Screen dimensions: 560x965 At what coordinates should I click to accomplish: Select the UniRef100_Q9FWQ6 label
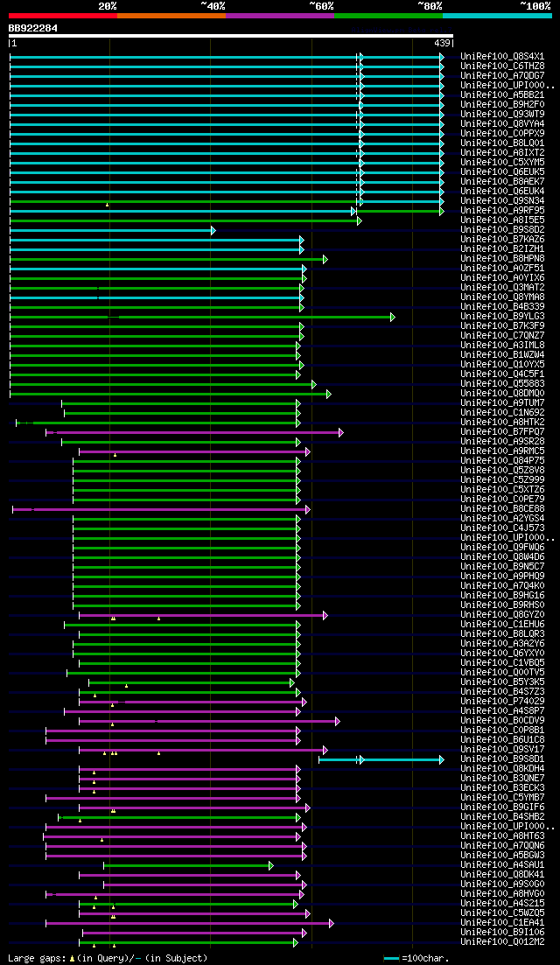coord(502,548)
